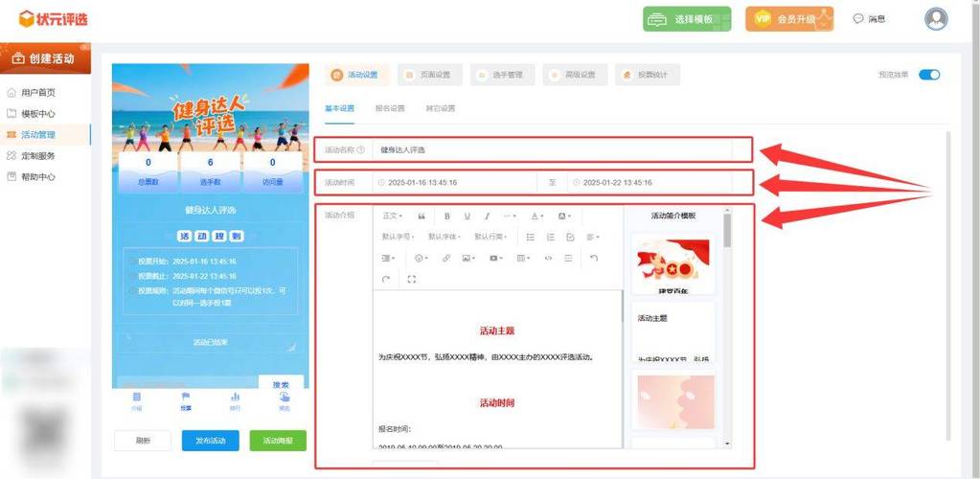Screen dimensions: 980x479
Task: Undo the last edit in editor
Action: (594, 259)
